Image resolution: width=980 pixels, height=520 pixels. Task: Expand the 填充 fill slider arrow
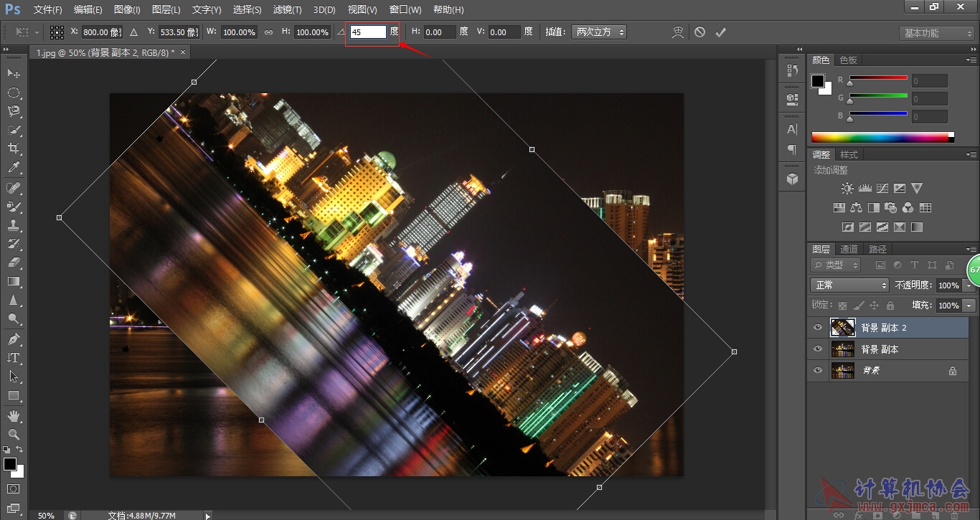969,306
